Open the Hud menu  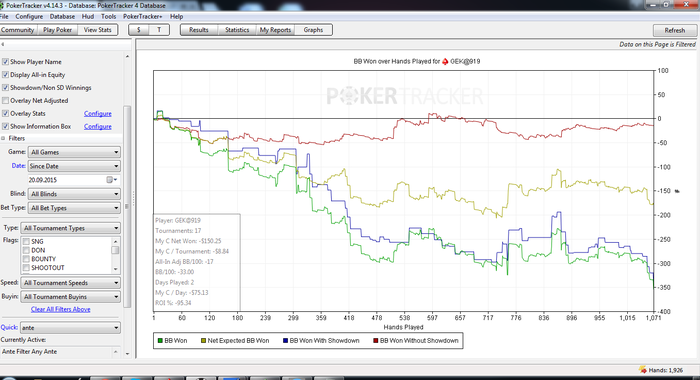pyautogui.click(x=88, y=17)
